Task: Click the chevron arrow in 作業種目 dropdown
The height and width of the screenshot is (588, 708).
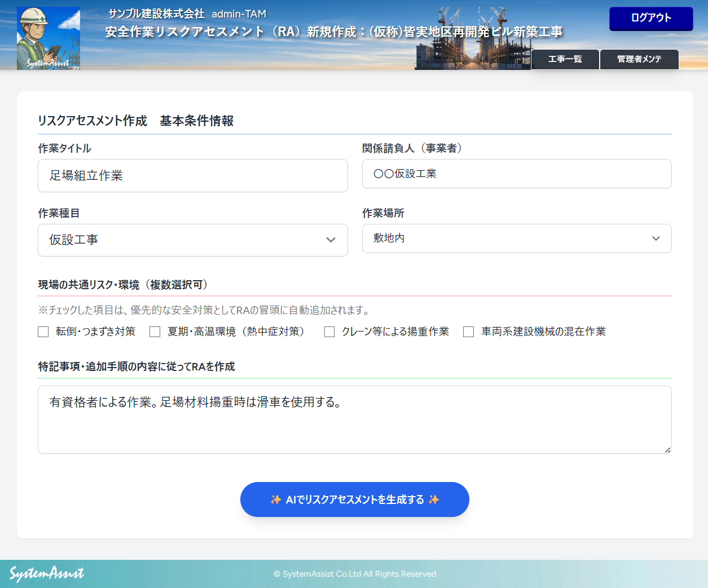Action: pos(331,240)
